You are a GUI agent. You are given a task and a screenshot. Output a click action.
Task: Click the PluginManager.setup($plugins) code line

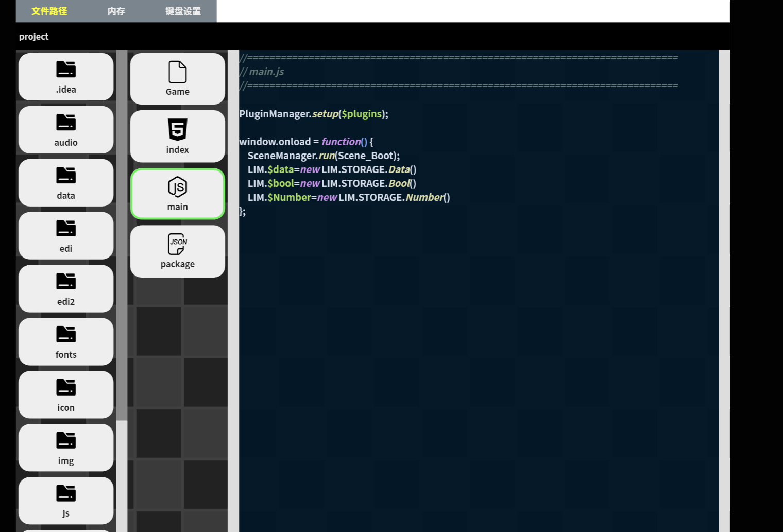pos(314,114)
